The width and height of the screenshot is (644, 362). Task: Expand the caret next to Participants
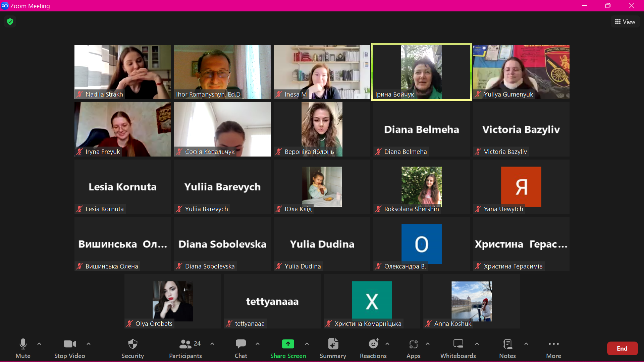pos(212,344)
